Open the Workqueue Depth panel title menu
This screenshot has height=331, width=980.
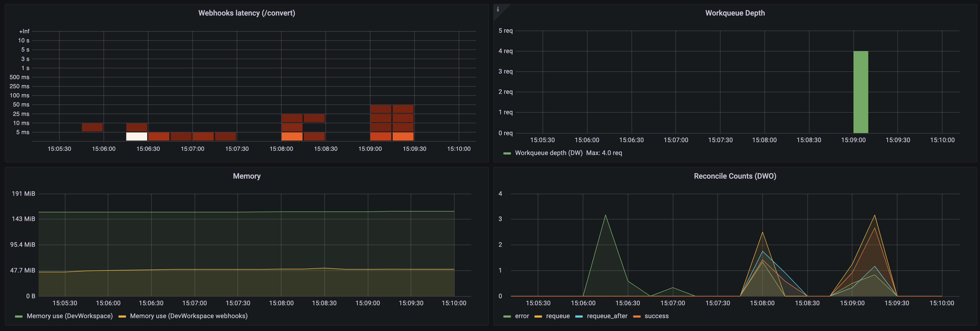pyautogui.click(x=735, y=13)
